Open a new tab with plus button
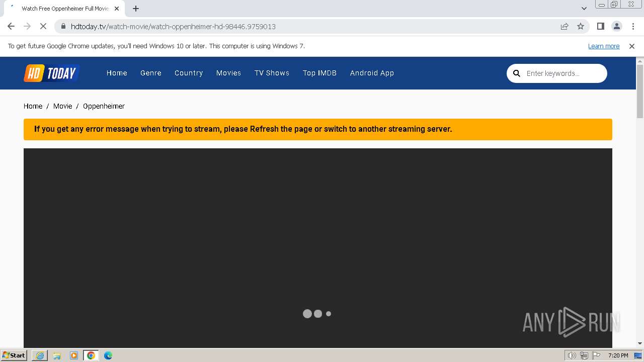This screenshot has height=362, width=644. coord(136,9)
